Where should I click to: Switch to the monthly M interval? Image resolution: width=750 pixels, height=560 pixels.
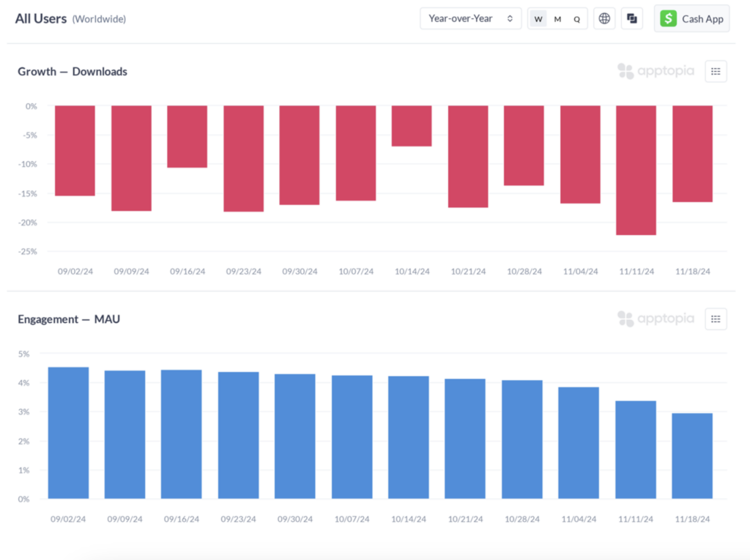click(557, 19)
